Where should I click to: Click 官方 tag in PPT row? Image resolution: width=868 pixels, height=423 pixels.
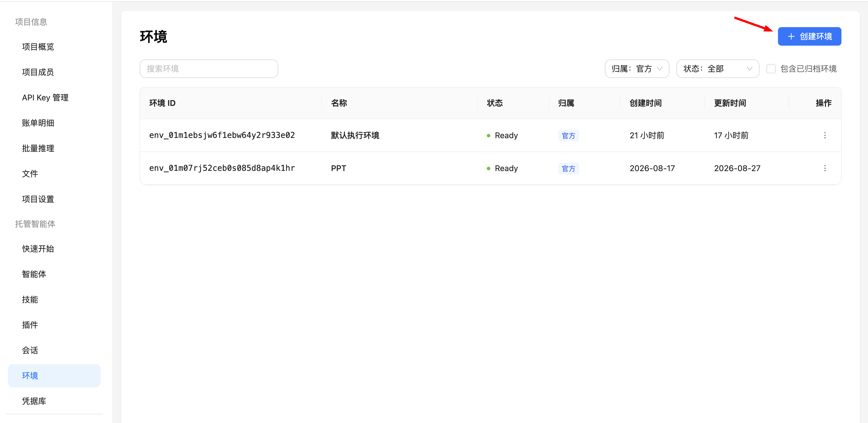568,168
